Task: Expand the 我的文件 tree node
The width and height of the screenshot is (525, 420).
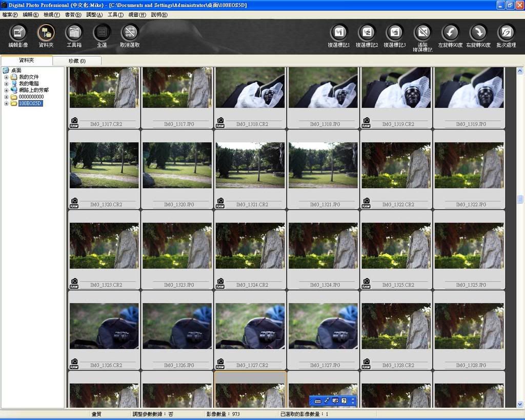Action: coord(7,77)
